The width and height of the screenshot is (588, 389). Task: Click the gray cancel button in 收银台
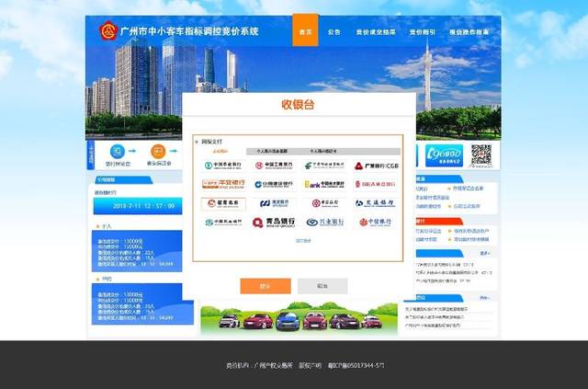tap(322, 286)
